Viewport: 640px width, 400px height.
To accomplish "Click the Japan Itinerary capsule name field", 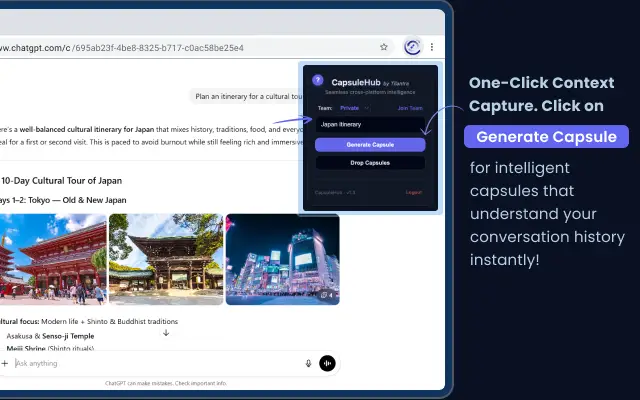I will point(370,124).
